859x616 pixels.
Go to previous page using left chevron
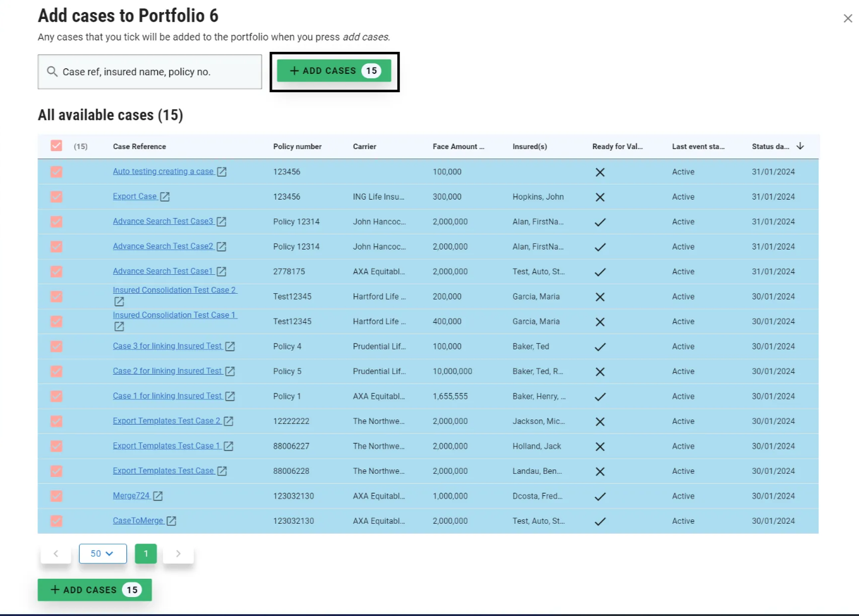[x=56, y=554]
